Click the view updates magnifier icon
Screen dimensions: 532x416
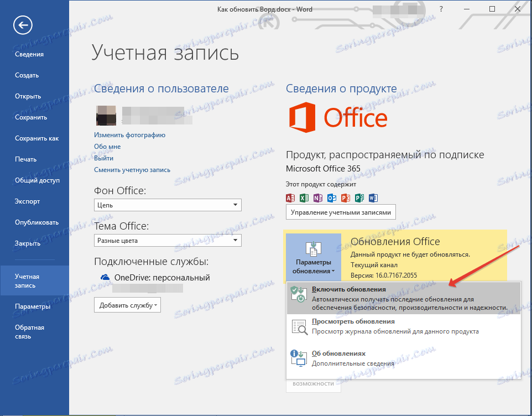pyautogui.click(x=299, y=327)
